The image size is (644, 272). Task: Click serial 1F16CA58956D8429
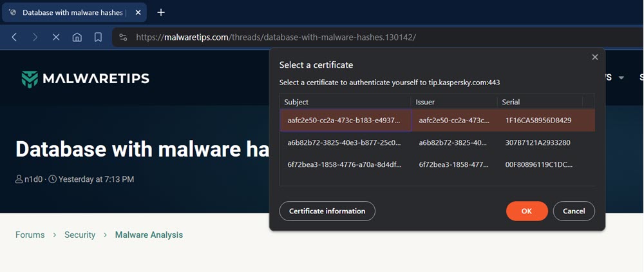(x=538, y=121)
